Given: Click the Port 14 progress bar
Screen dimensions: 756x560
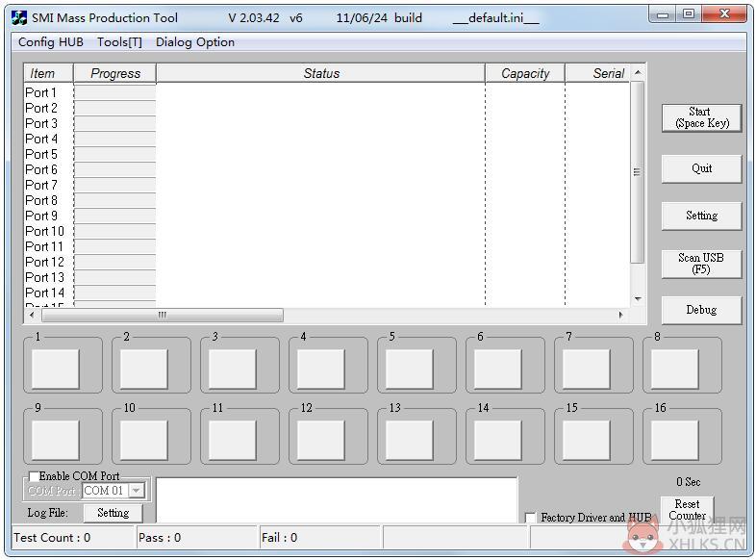Looking at the screenshot, I should point(114,293).
